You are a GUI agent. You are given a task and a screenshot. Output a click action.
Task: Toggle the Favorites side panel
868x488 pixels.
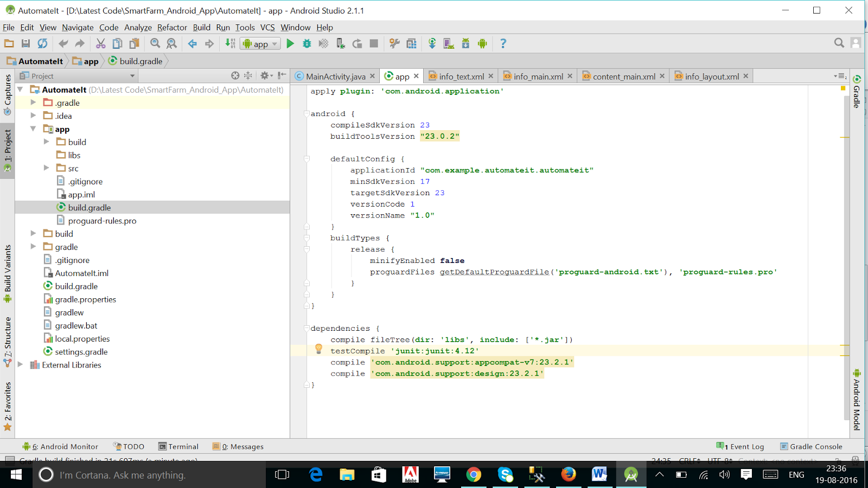8,407
